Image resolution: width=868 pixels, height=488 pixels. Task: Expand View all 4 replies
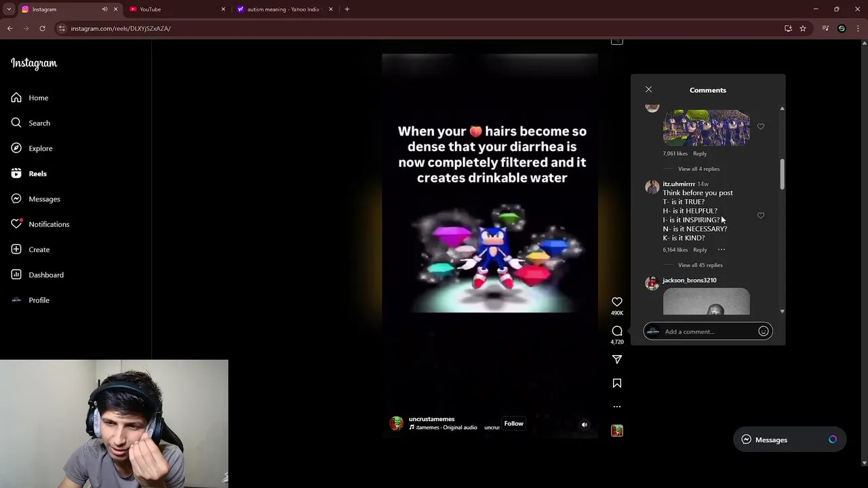point(698,169)
